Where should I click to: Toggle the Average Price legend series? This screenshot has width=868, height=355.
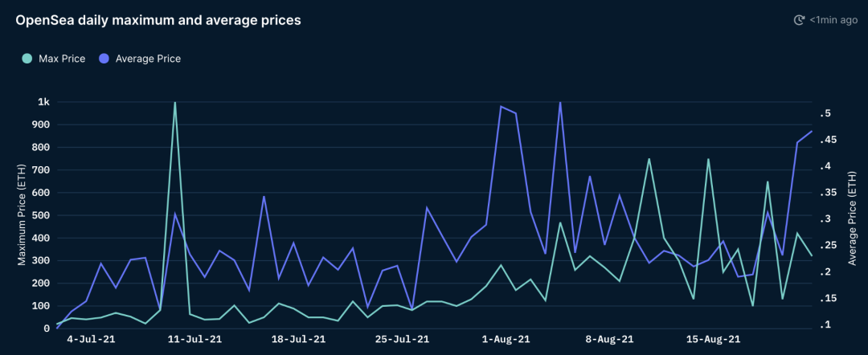140,59
